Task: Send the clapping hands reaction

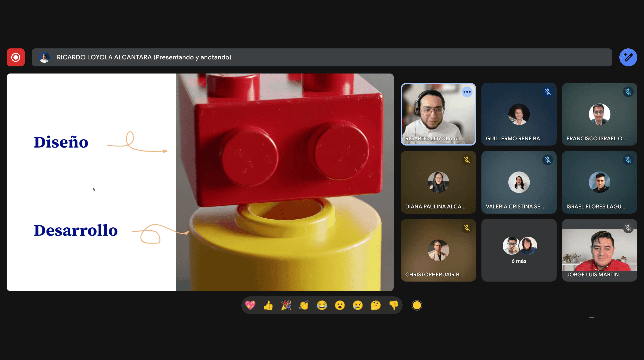Action: point(304,305)
